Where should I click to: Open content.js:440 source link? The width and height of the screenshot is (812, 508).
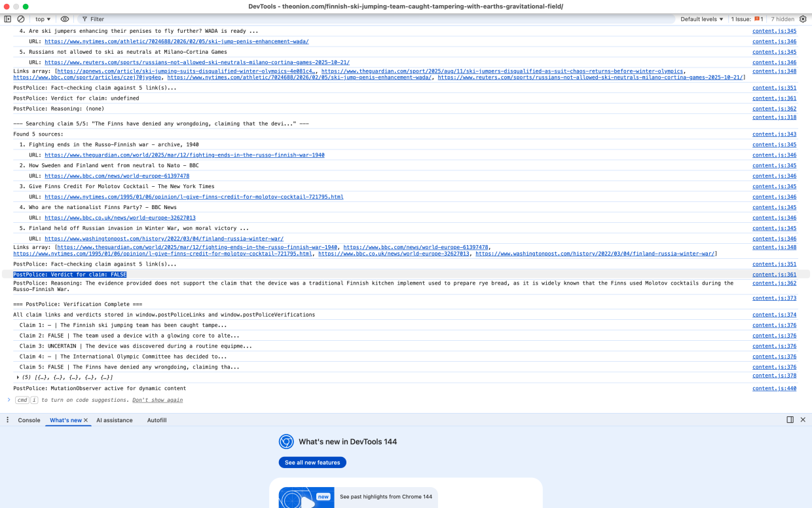pos(775,389)
